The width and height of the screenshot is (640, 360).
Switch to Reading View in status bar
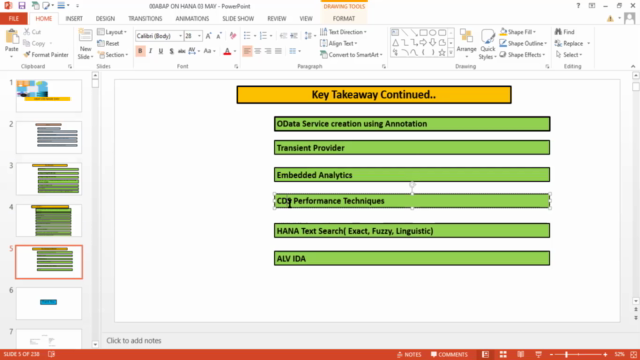(520, 354)
